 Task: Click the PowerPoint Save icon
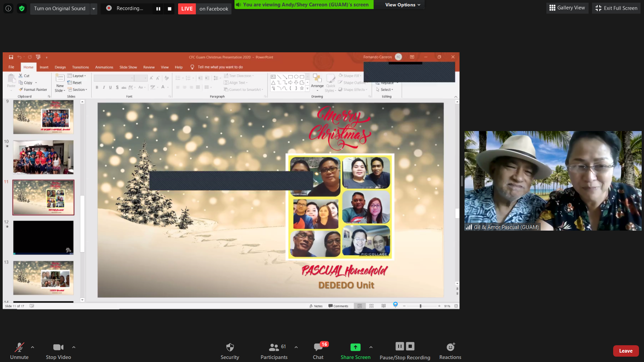11,57
